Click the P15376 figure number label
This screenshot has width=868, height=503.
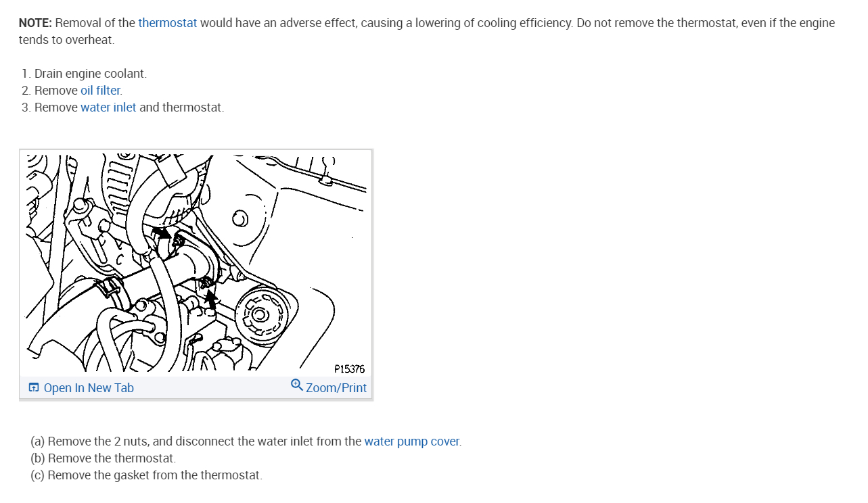pyautogui.click(x=350, y=368)
